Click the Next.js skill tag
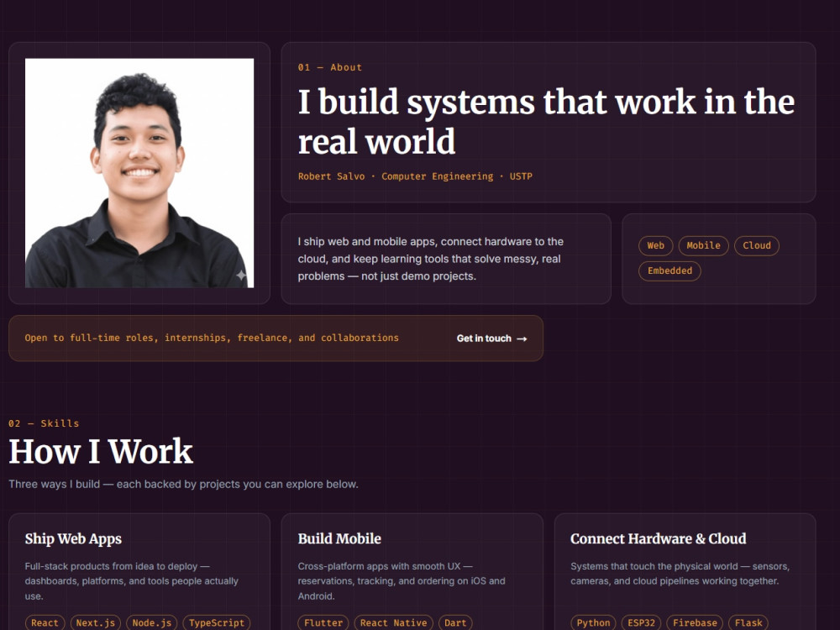The image size is (840, 630). coord(96,622)
